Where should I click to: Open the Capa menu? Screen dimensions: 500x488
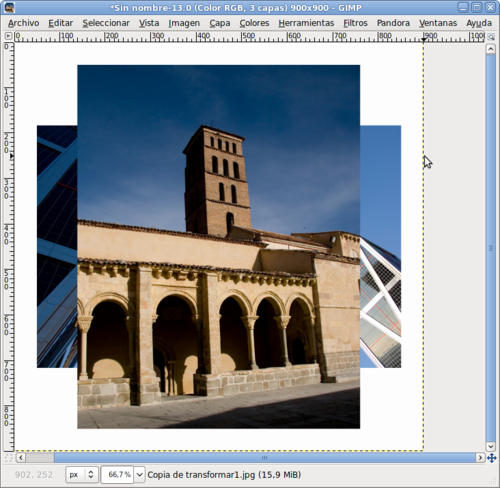tap(220, 23)
